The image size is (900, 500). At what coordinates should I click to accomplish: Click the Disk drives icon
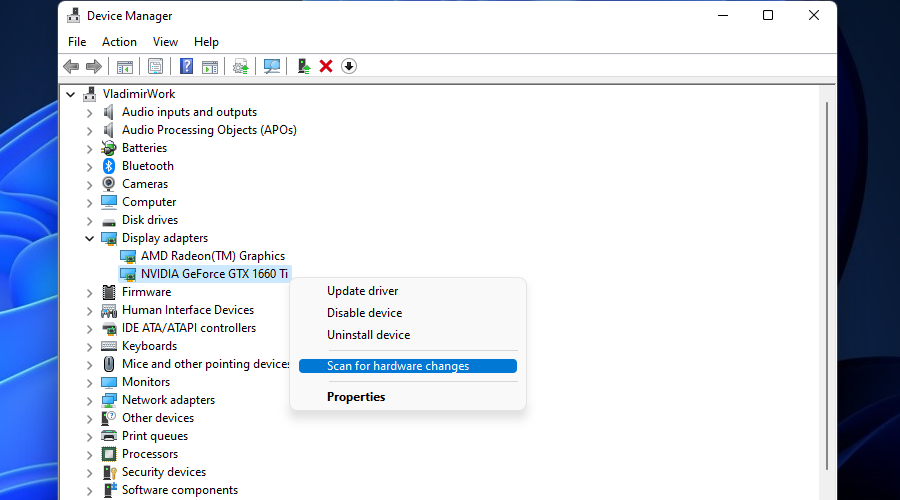pos(108,221)
